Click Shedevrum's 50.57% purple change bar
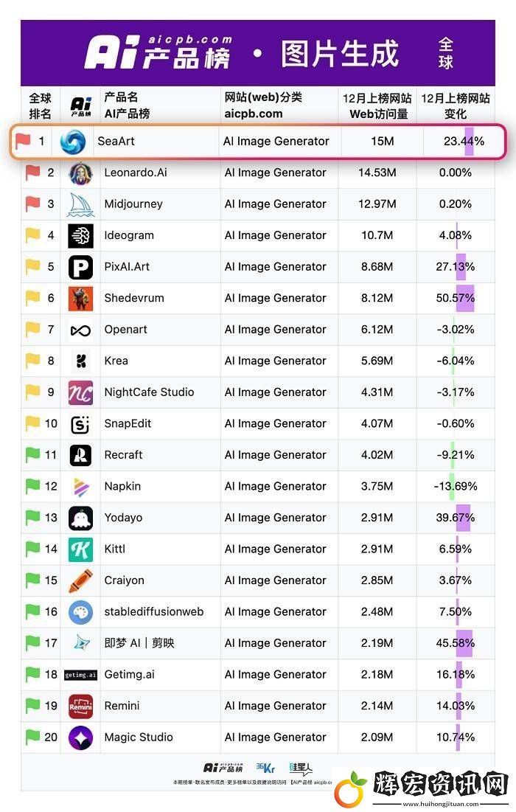 pos(464,298)
